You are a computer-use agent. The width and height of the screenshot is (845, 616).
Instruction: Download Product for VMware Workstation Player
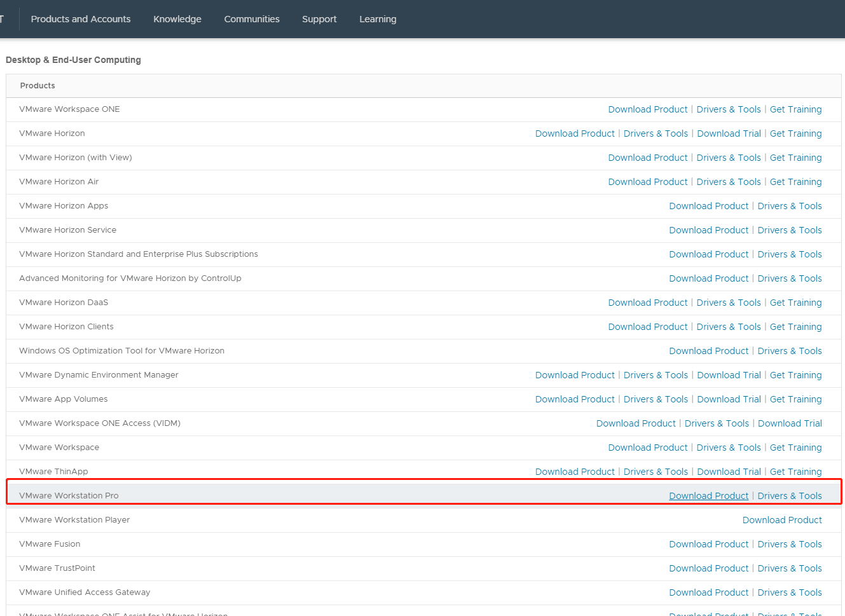click(782, 520)
